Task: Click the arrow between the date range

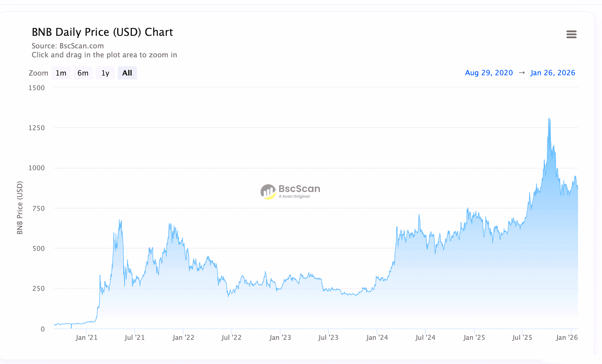Action: (522, 73)
